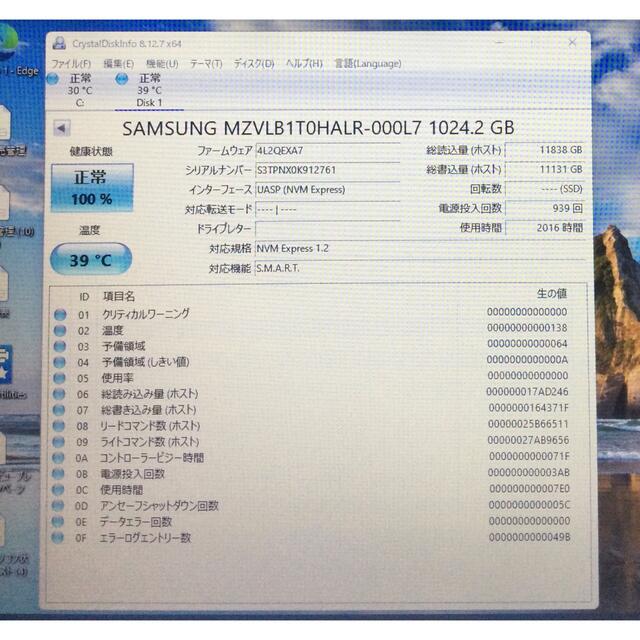Click the interface field UASP (NVM Express)
The width and height of the screenshot is (640, 640).
[327, 190]
